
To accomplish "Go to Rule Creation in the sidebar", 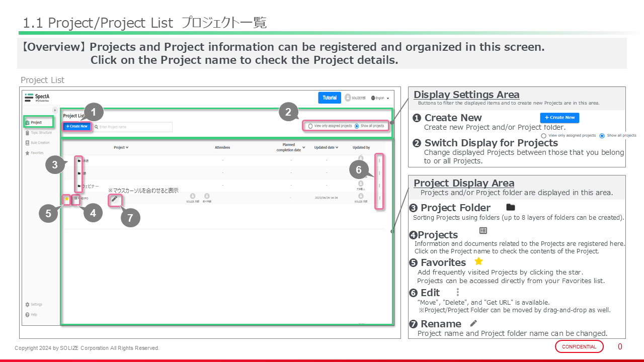I will (40, 143).
